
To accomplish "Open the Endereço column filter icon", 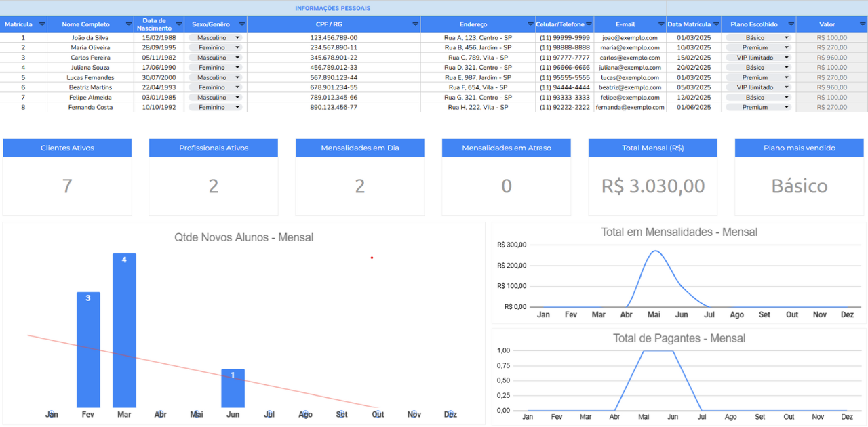I will tap(530, 24).
